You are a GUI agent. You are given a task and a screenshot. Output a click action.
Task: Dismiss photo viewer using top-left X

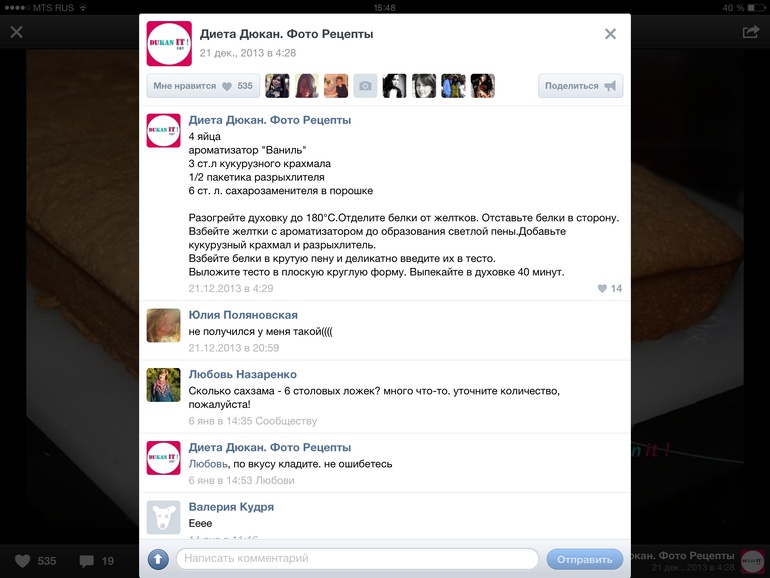click(x=17, y=32)
